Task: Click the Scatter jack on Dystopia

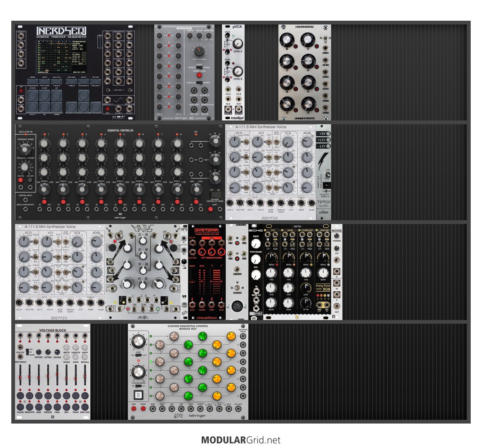Action: tap(193, 252)
